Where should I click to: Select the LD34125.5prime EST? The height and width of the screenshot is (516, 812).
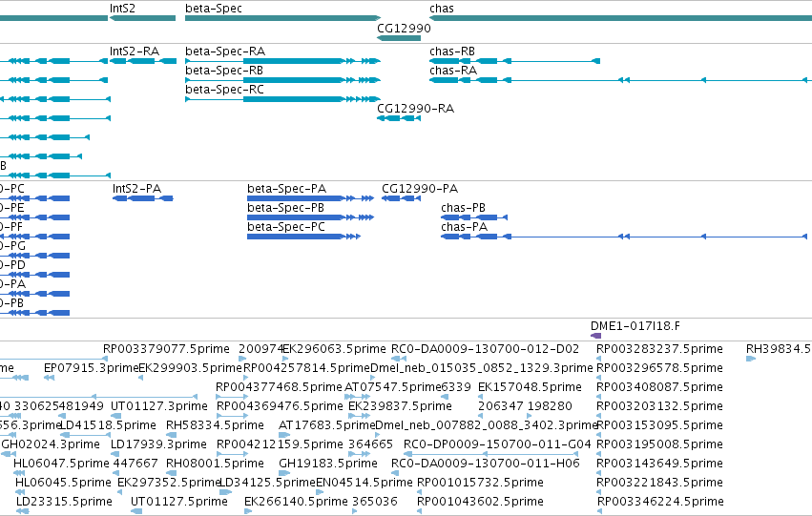pyautogui.click(x=226, y=493)
